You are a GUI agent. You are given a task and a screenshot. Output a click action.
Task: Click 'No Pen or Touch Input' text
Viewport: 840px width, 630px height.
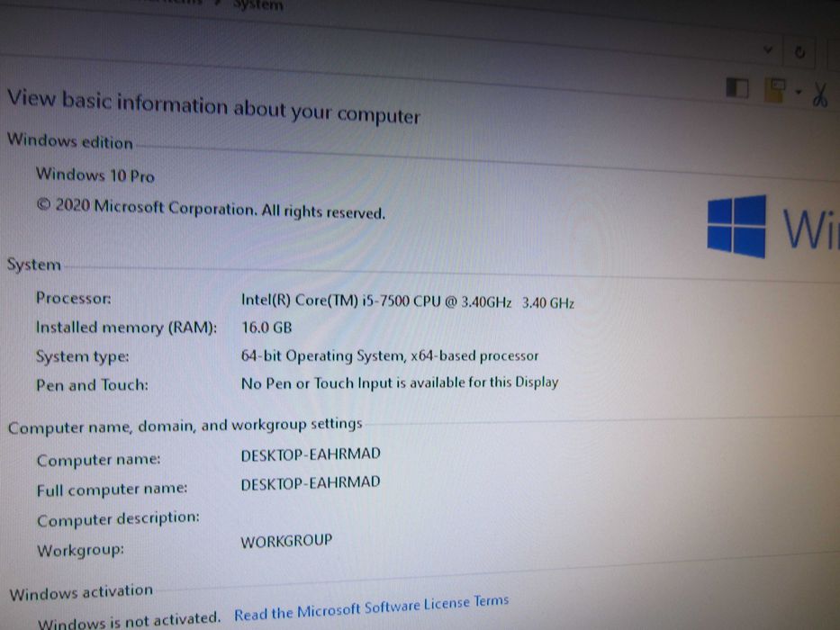400,383
